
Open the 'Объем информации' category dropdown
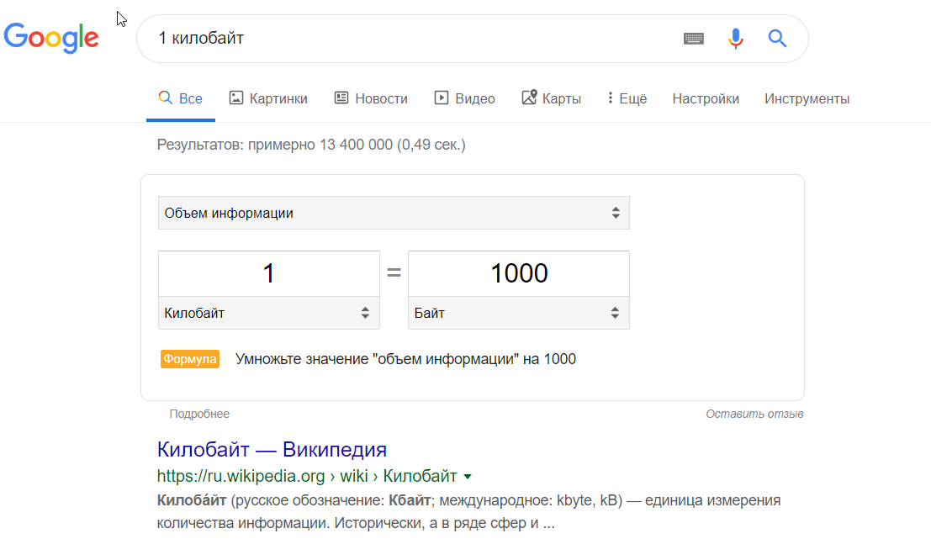(x=394, y=213)
